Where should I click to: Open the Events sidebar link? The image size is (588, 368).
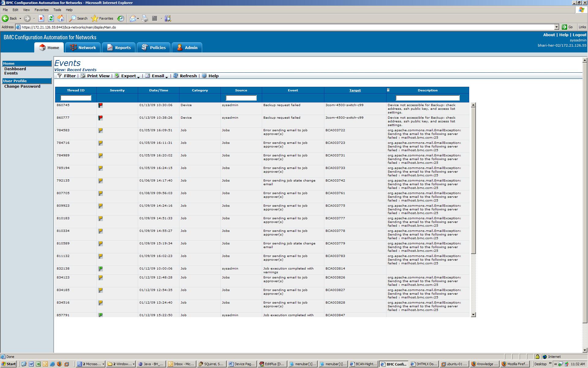[x=11, y=73]
